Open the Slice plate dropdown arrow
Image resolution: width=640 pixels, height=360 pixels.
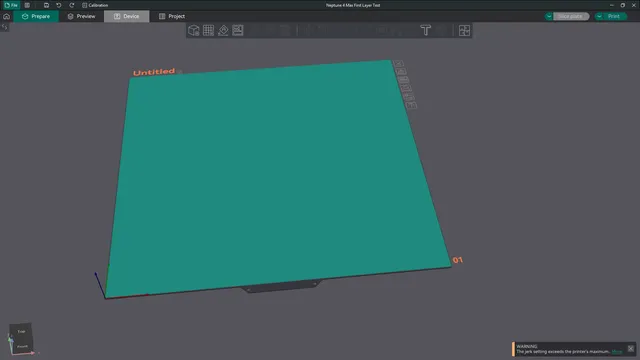pyautogui.click(x=549, y=16)
